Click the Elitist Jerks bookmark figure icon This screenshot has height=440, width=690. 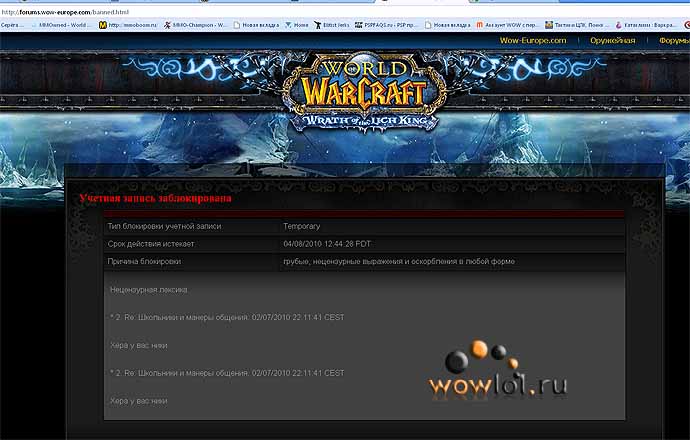click(318, 25)
